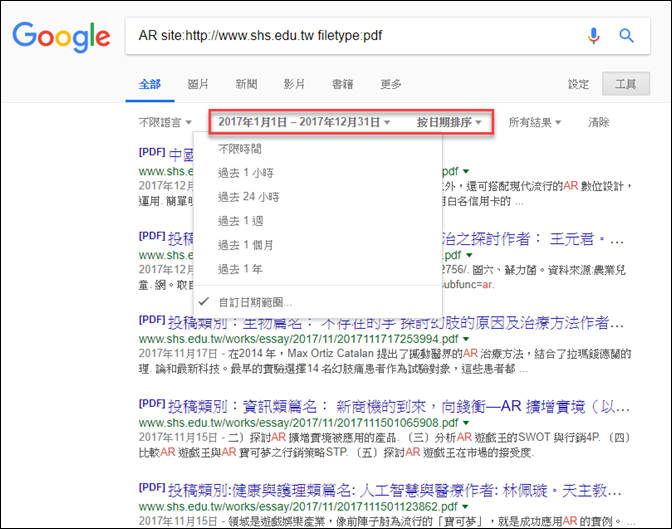Viewport: 672px width, 529px height.
Task: Click snippet text mentioning 寶可夢 success example
Action: pos(387,521)
